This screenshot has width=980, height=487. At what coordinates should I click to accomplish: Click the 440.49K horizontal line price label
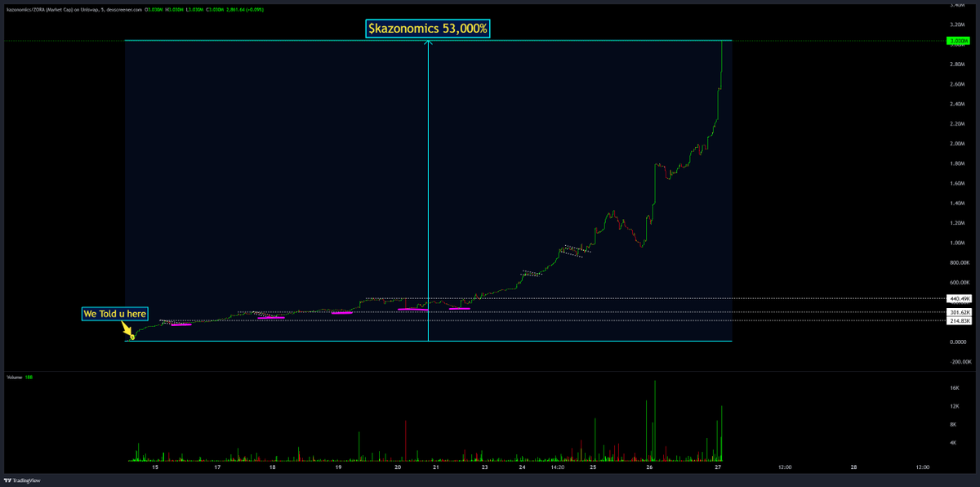tap(959, 299)
